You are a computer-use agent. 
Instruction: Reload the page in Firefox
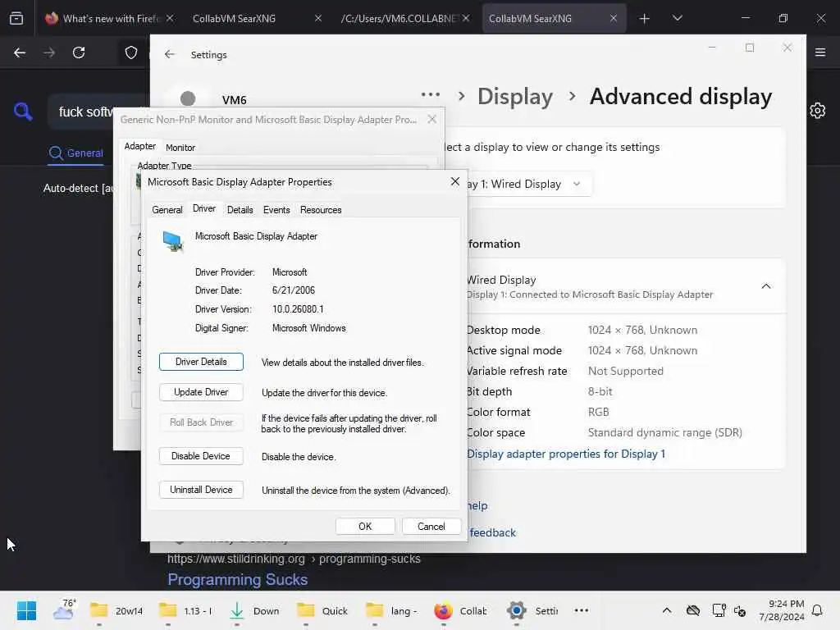pyautogui.click(x=79, y=52)
